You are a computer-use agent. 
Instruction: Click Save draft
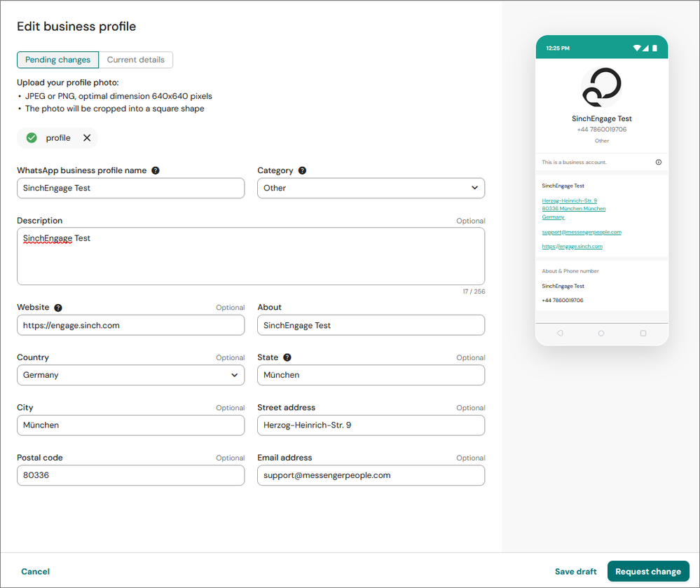pos(575,571)
